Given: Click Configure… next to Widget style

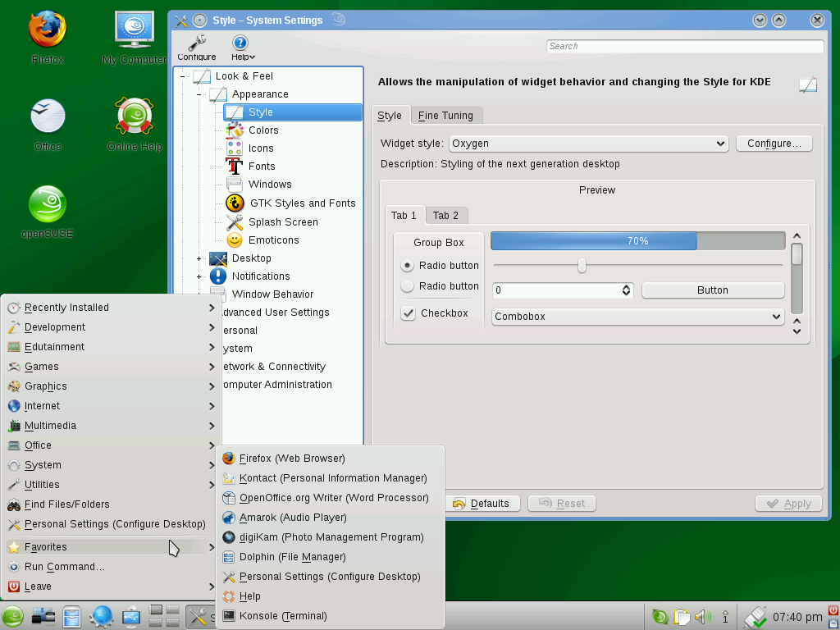Looking at the screenshot, I should pos(774,144).
